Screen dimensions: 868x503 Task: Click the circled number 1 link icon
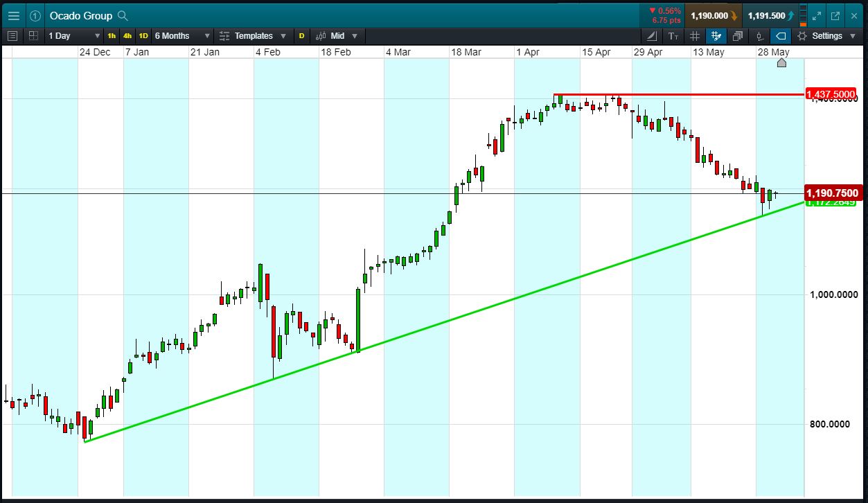pos(35,15)
